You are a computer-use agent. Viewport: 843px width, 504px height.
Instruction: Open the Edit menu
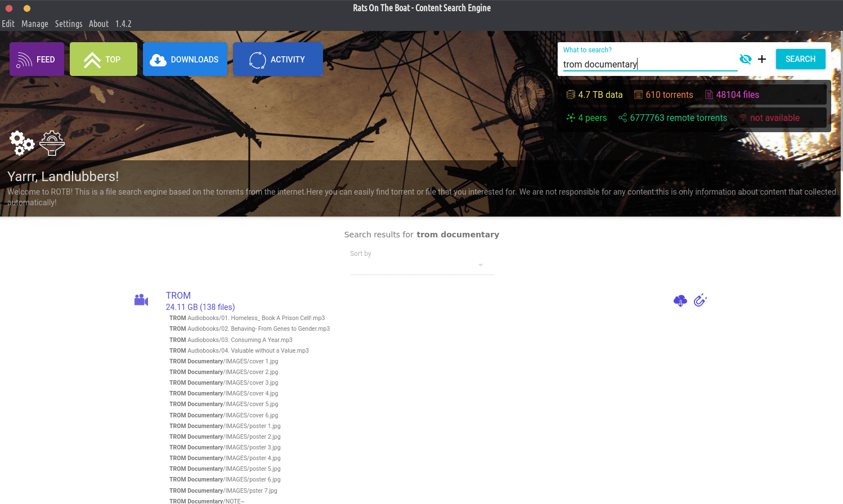[x=8, y=24]
